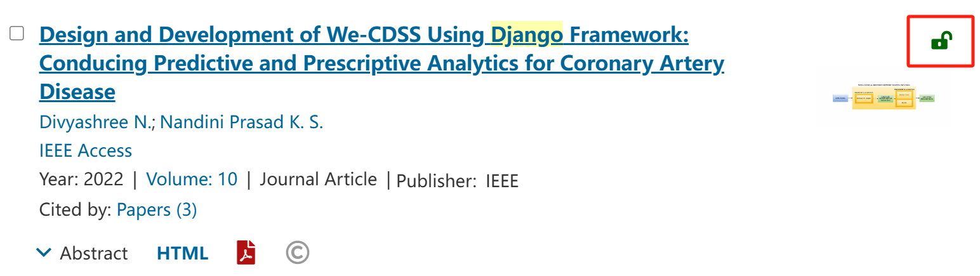Click the Journal Article type label
The image size is (980, 276).
coord(319,180)
